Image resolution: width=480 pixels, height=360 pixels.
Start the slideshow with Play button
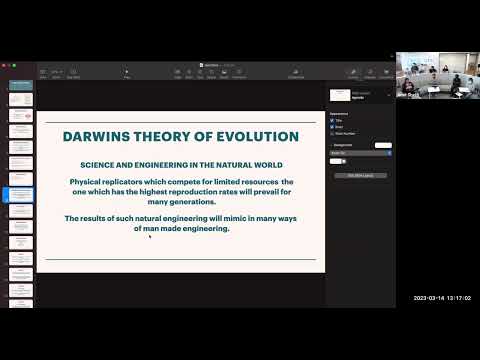126,74
